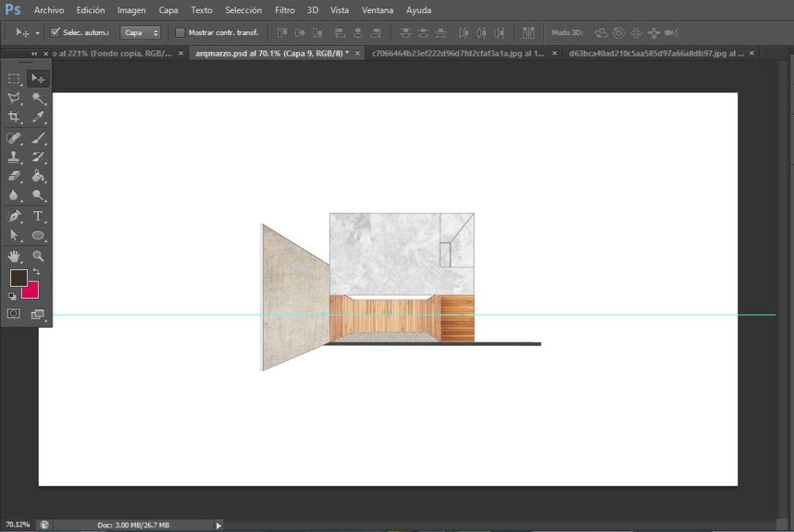Select the Paint Bucket tool
The height and width of the screenshot is (532, 794).
coord(38,176)
